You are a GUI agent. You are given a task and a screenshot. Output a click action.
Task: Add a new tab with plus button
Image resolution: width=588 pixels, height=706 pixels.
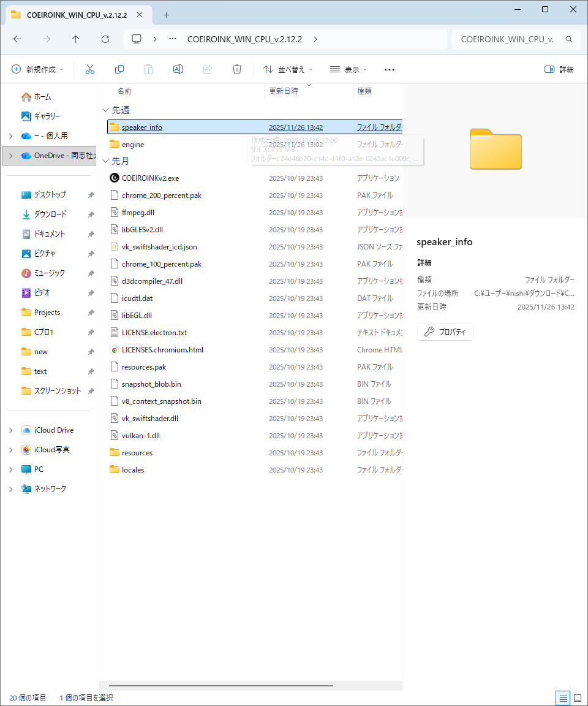166,15
